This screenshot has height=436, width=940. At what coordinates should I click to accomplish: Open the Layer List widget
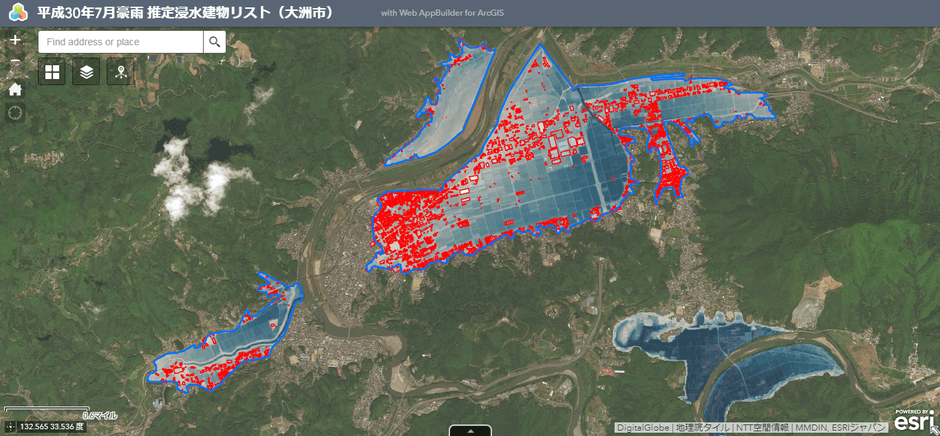(x=86, y=72)
